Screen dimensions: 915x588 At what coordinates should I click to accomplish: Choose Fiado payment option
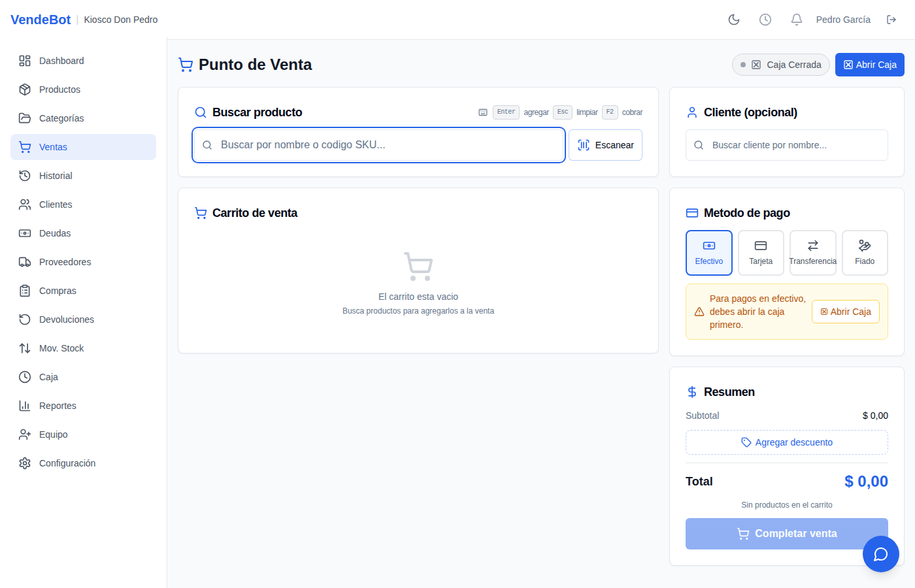coord(865,253)
